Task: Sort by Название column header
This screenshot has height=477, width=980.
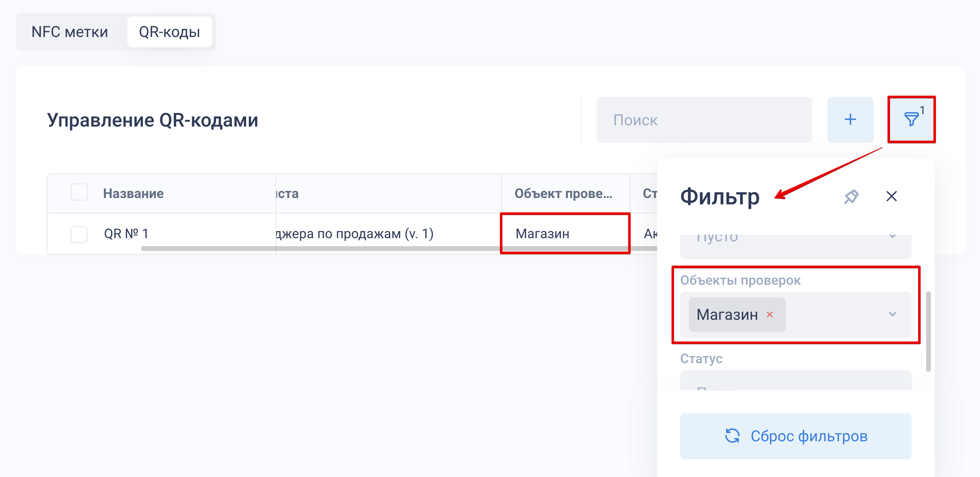Action: coord(133,194)
